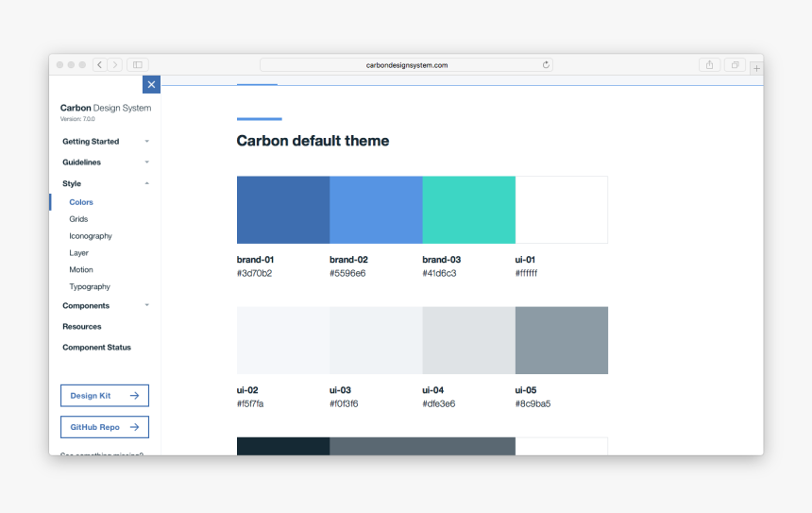Screen dimensions: 812x513
Task: Click the hex value #3d70b2
Action: 254,273
